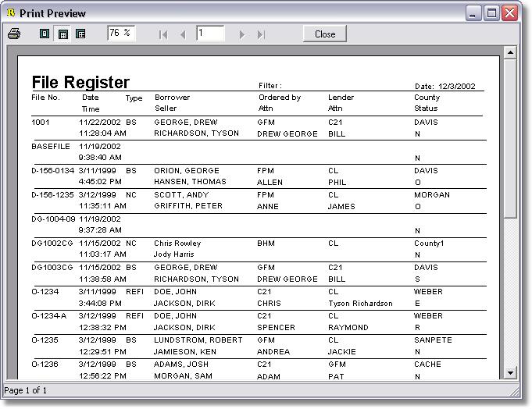Click the 76 % zoom field

[x=121, y=33]
